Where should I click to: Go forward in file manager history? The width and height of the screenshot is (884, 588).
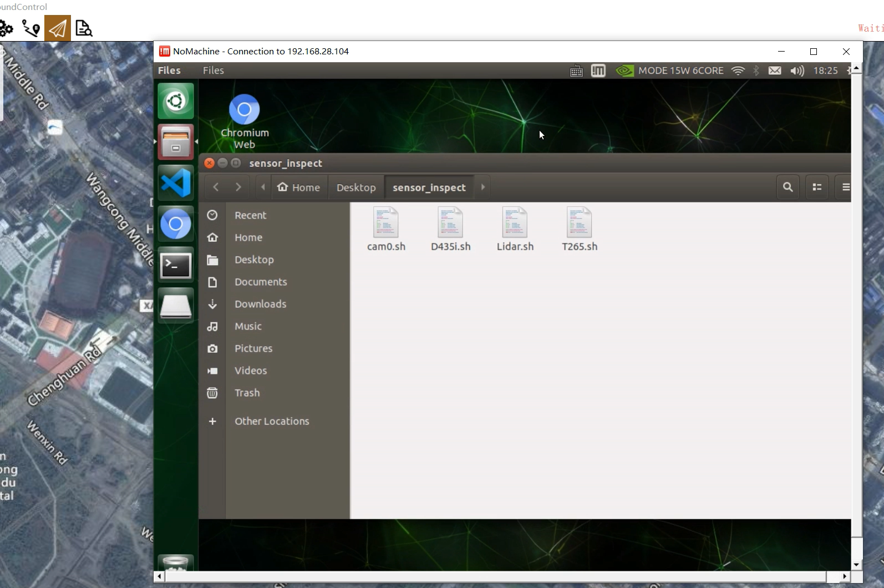pos(238,187)
